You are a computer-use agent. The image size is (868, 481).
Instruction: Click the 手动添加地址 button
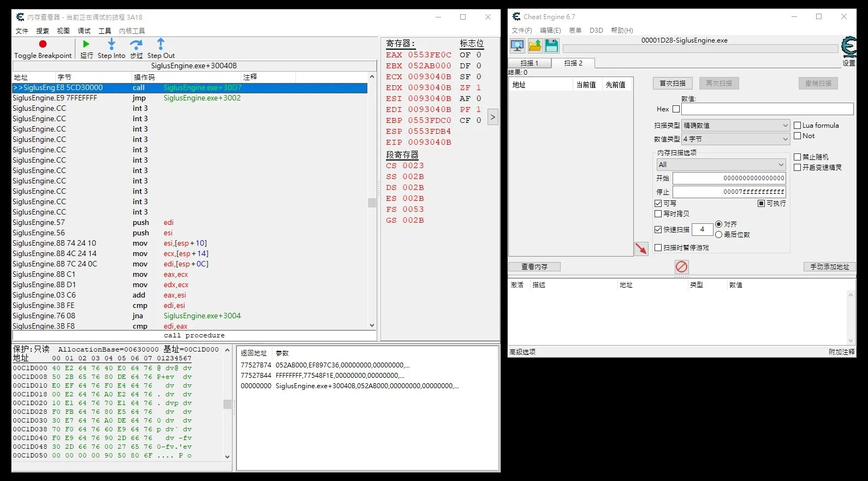pos(829,267)
